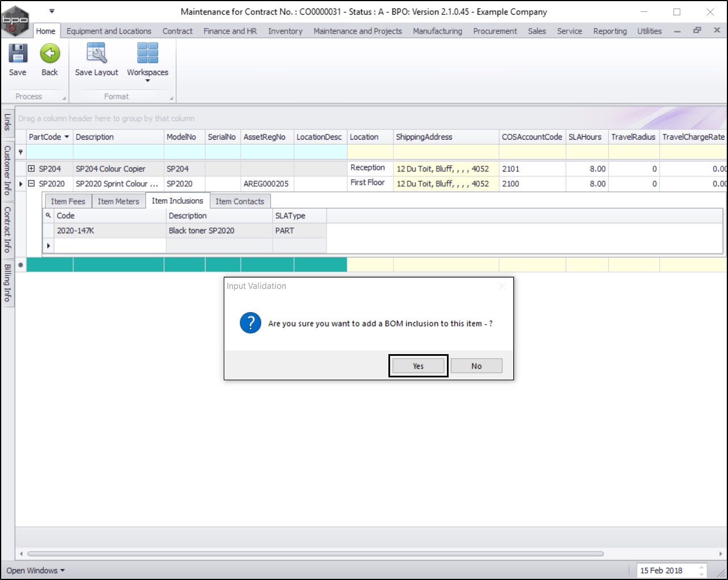Select the Item Inclusions tab
The height and width of the screenshot is (580, 728).
pyautogui.click(x=177, y=201)
